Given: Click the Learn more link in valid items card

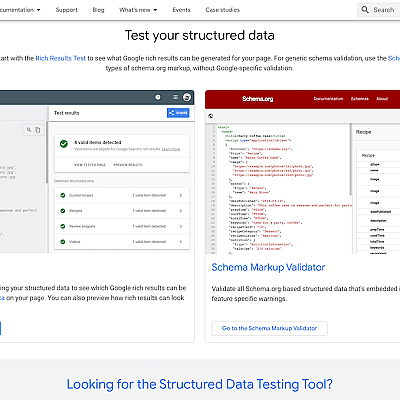Looking at the screenshot, I should (x=171, y=149).
